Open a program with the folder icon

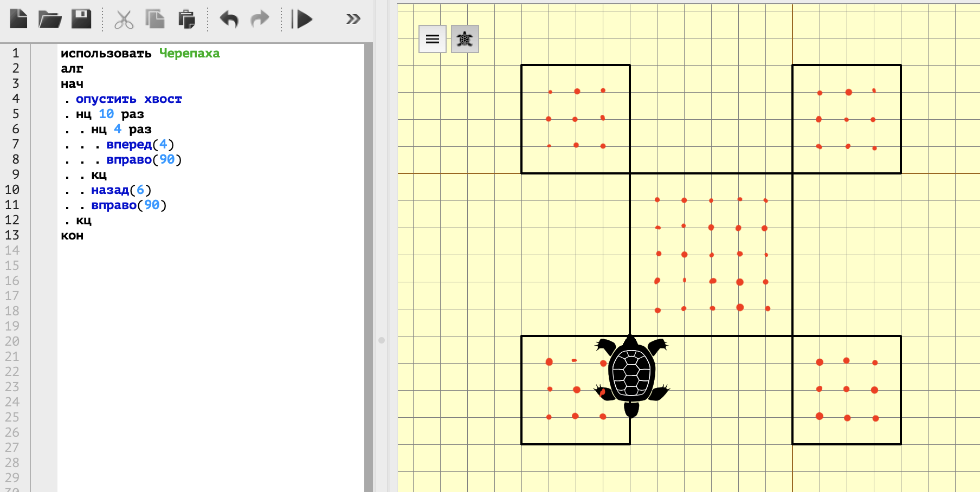(50, 20)
